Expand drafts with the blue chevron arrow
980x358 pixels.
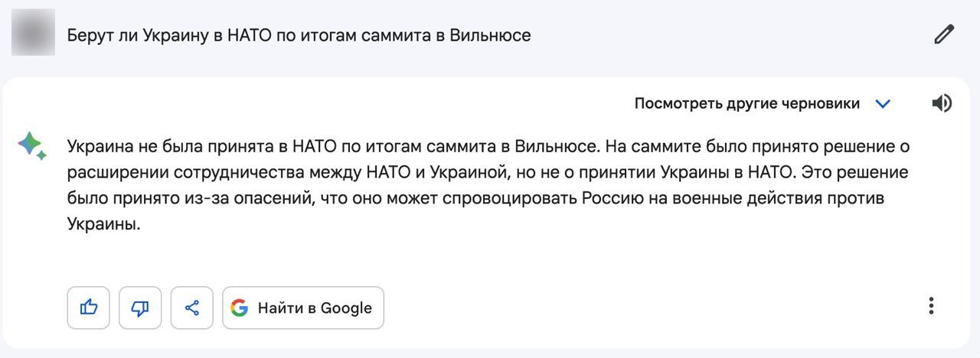pos(883,103)
